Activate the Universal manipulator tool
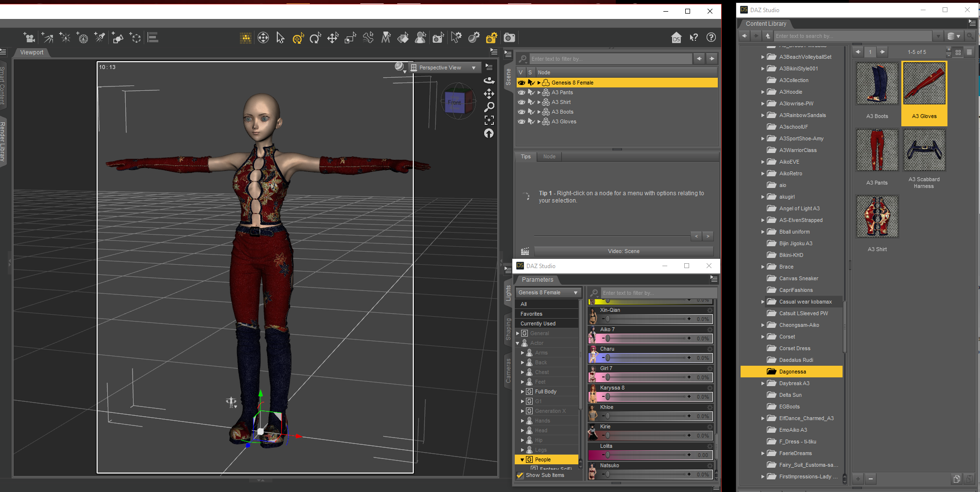This screenshot has height=492, width=980. point(298,37)
